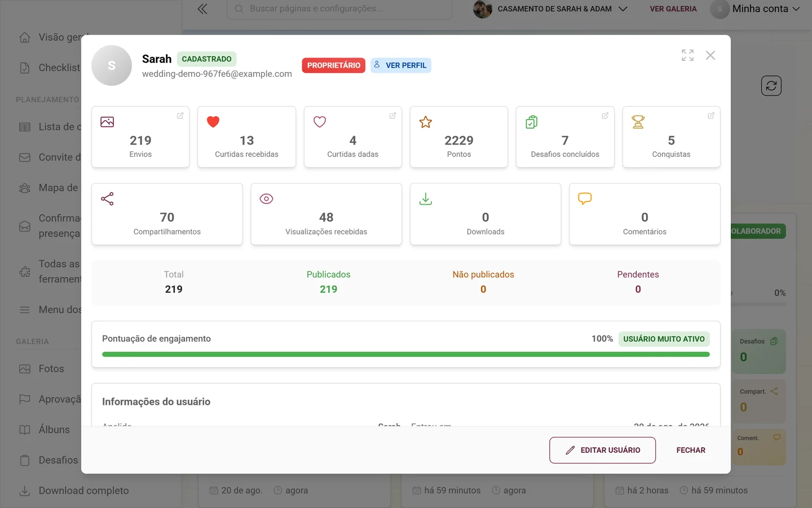Click the search magnifier icon

pyautogui.click(x=239, y=9)
